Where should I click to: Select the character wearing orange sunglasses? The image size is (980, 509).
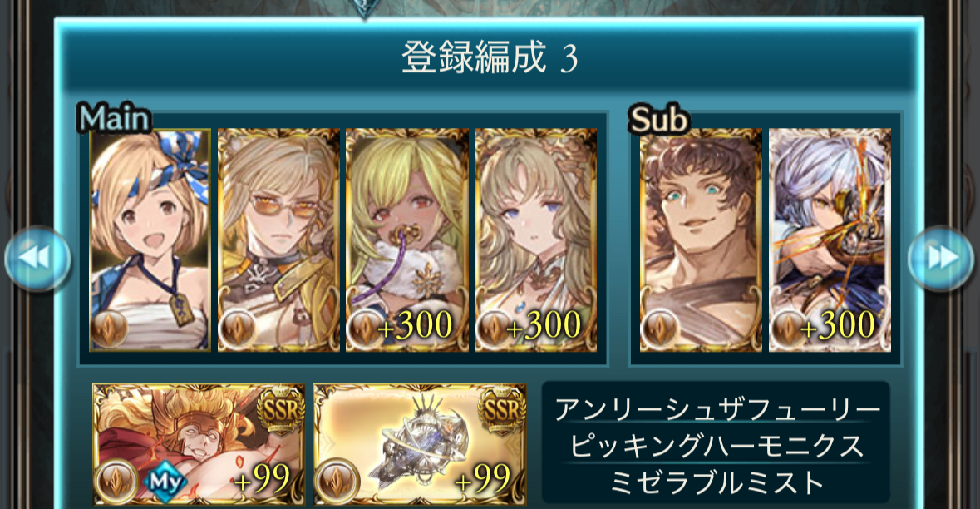278,240
